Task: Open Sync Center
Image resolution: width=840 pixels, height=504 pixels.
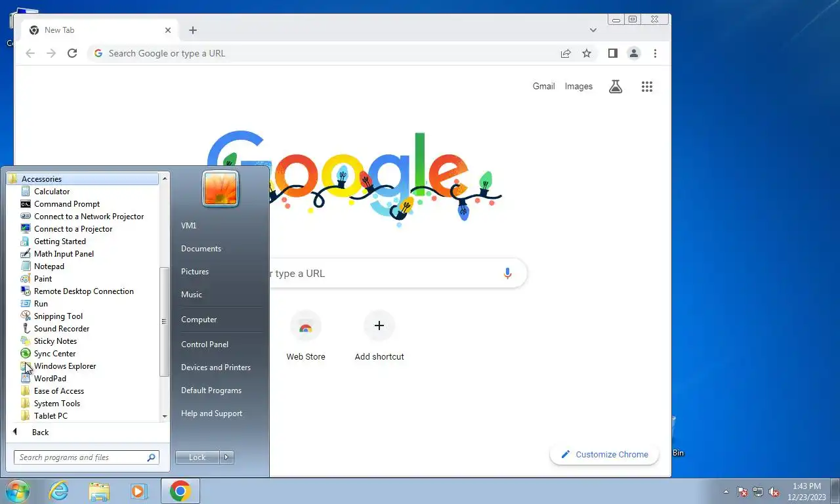Action: (x=54, y=354)
